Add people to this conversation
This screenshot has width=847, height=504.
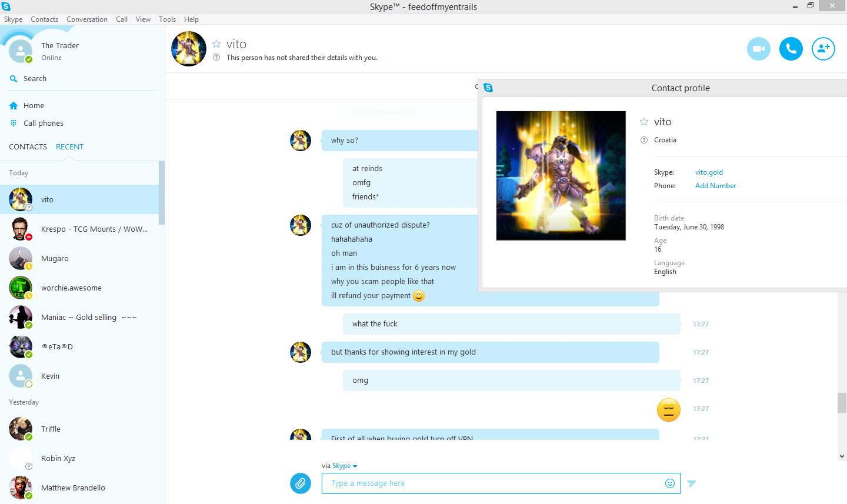tap(823, 49)
